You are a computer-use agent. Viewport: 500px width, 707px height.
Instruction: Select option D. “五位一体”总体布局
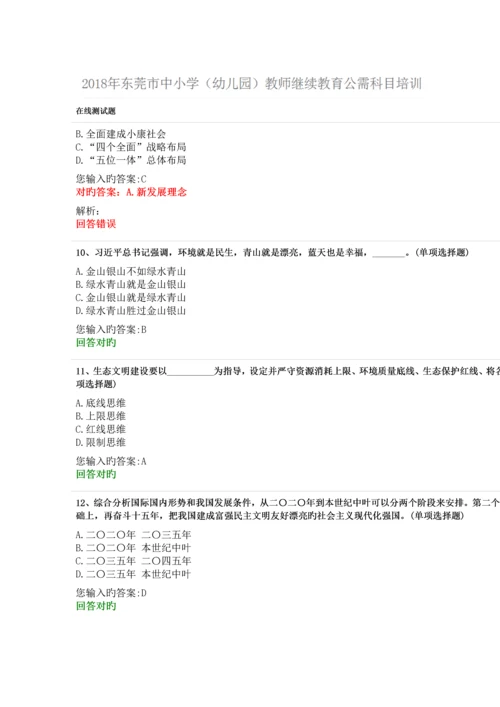point(131,160)
